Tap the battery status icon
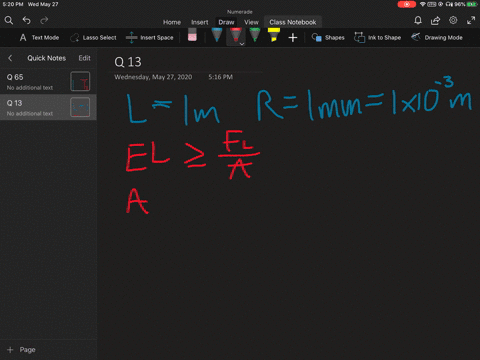Image resolution: width=480 pixels, height=360 pixels. pos(472,4)
